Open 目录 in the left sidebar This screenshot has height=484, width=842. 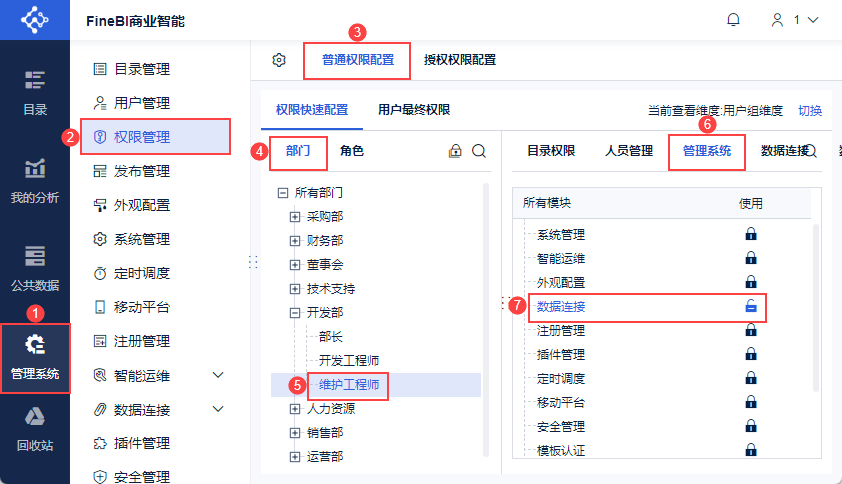pos(35,92)
